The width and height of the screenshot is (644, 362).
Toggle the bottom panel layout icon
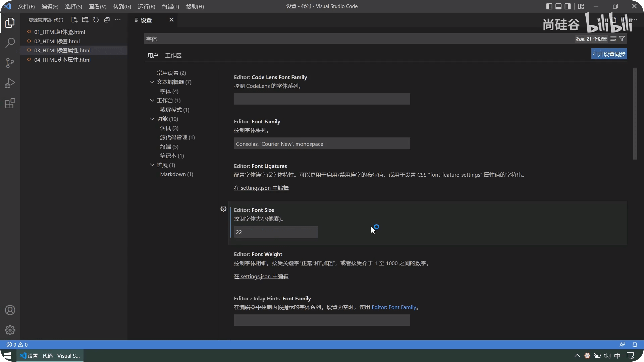[x=558, y=6]
